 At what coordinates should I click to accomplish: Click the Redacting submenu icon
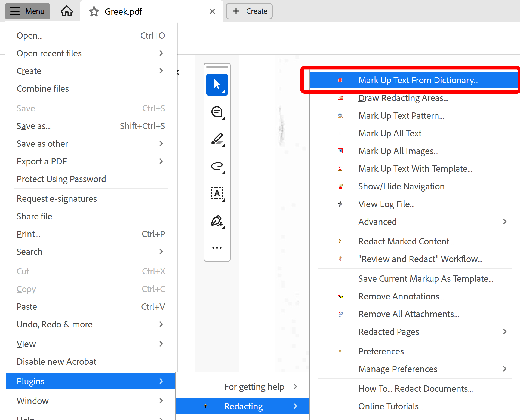[x=206, y=406]
